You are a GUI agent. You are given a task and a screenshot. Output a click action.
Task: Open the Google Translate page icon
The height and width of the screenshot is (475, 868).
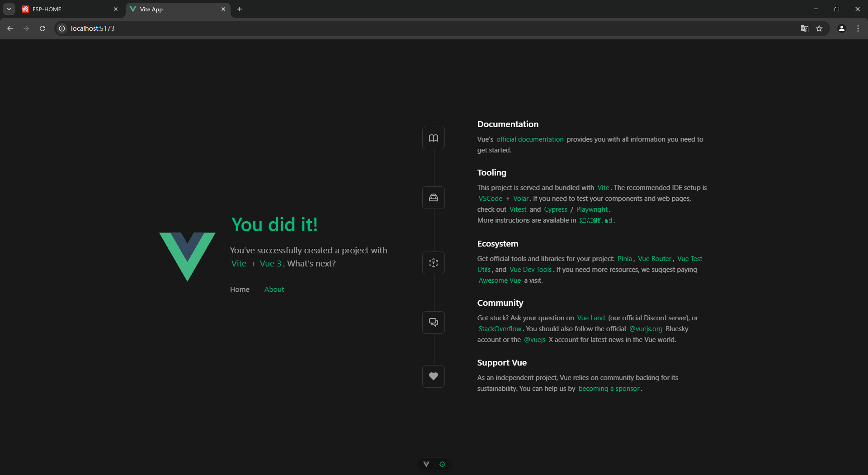(804, 28)
